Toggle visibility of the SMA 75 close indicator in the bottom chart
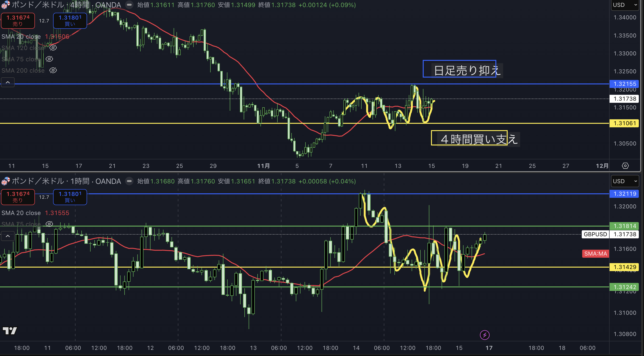The width and height of the screenshot is (644, 356). [x=49, y=224]
